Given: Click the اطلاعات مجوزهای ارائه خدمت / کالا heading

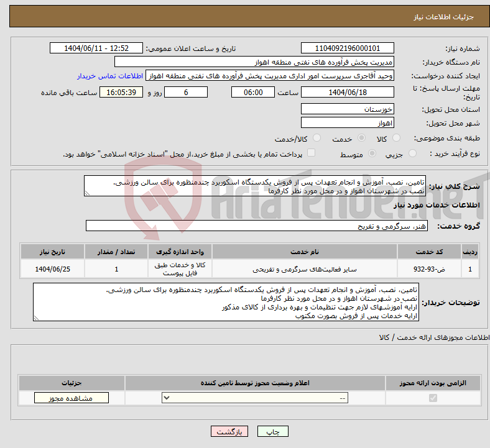Looking at the screenshot, I should (435, 337).
